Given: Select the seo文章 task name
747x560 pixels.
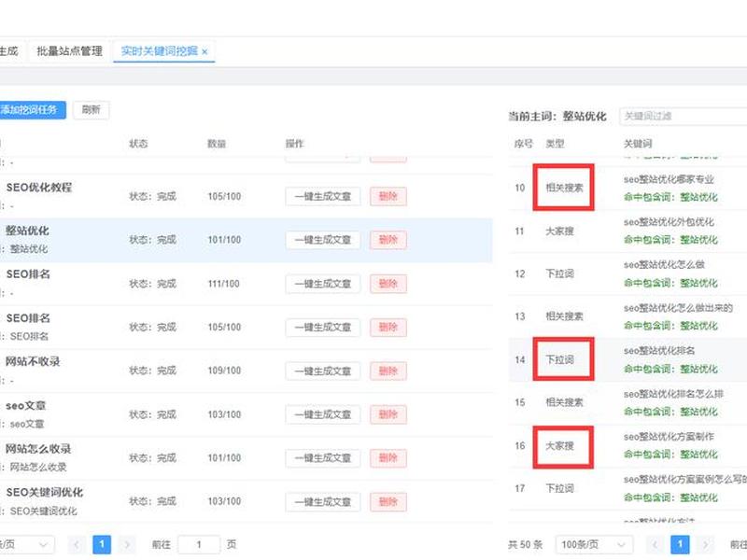Looking at the screenshot, I should (x=26, y=406).
